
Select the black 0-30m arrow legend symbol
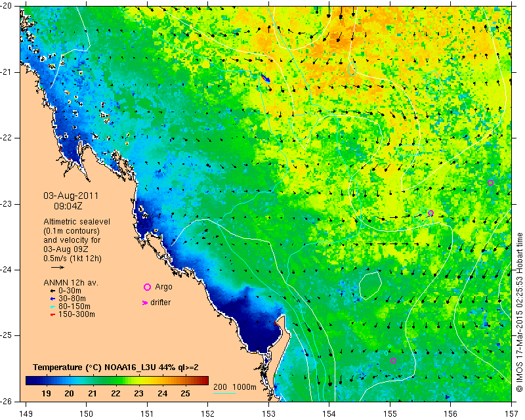tap(52, 291)
